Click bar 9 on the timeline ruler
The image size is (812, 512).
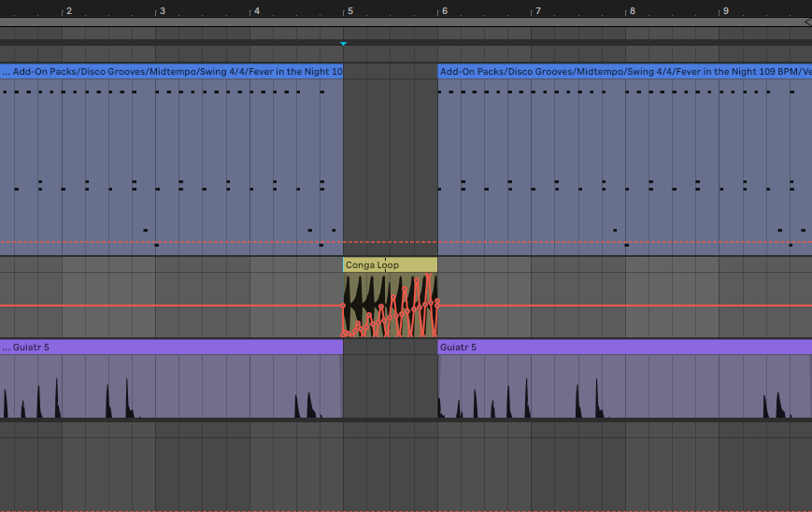tap(724, 11)
